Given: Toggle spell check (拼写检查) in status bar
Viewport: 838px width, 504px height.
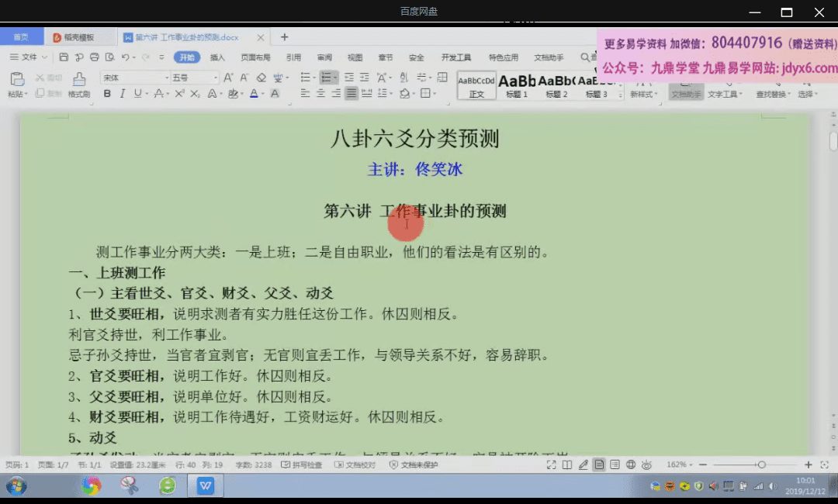Looking at the screenshot, I should coord(302,465).
